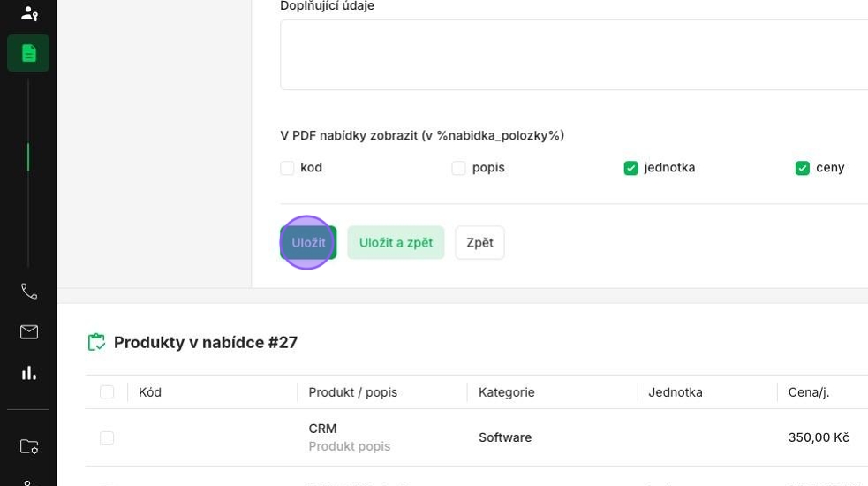Open the contacts person icon in sidebar
This screenshot has width=868, height=486.
pyautogui.click(x=29, y=13)
